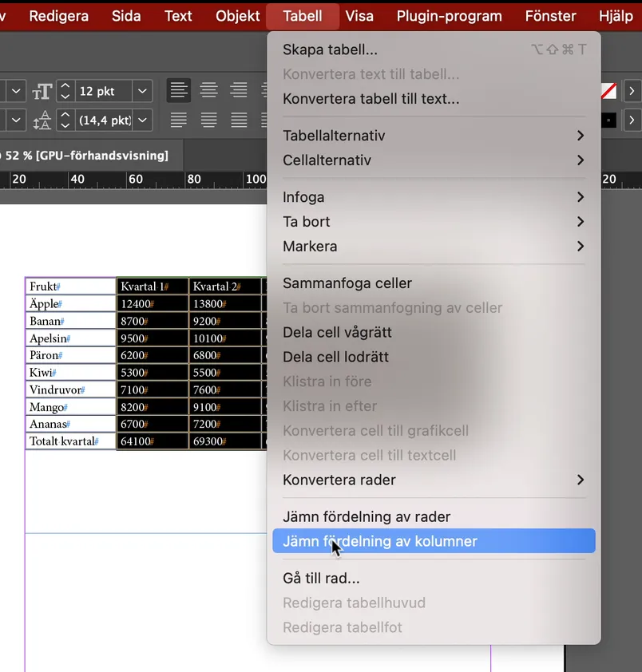The width and height of the screenshot is (642, 672).
Task: Click the black color swatch in toolbar
Action: (608, 121)
